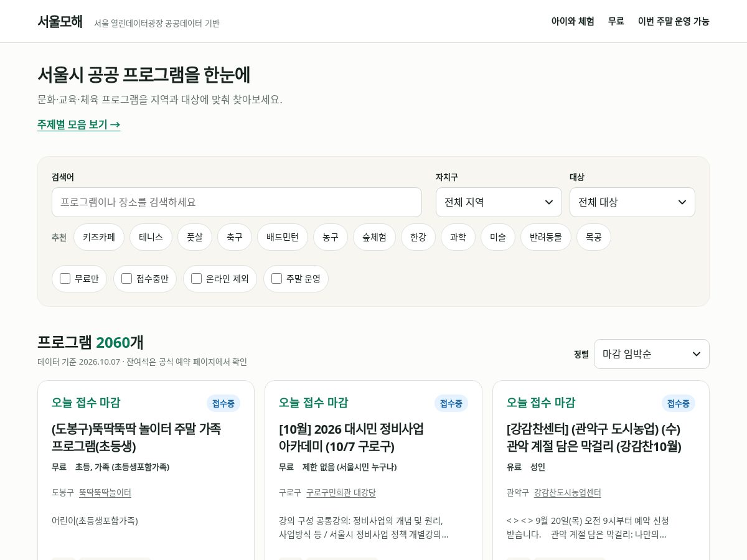
Task: Select the 미술 suggestion chip
Action: pyautogui.click(x=498, y=237)
